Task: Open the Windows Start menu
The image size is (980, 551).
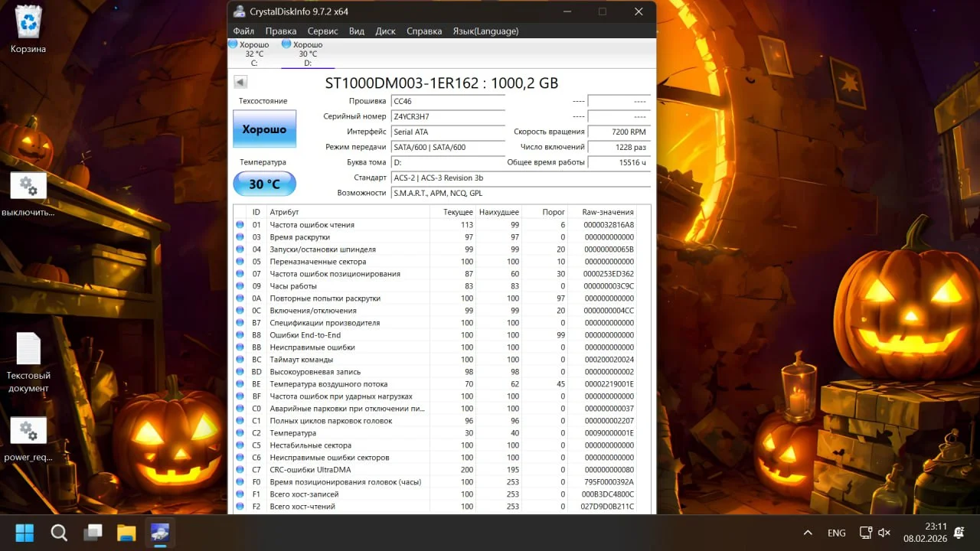Action: tap(25, 533)
